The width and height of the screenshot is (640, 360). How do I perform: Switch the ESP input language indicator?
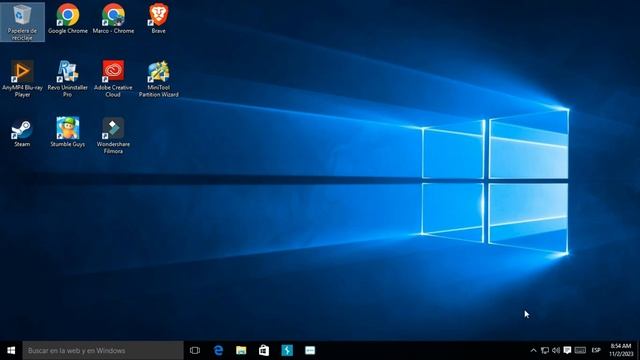point(596,350)
